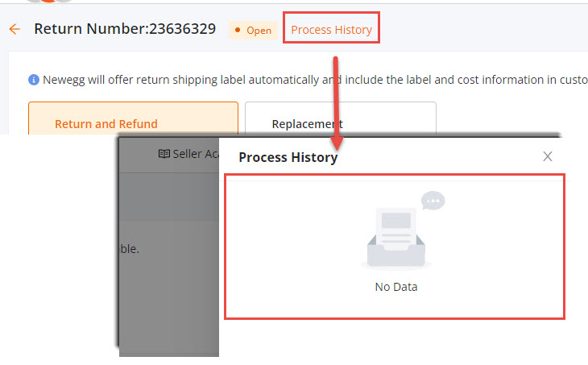Click the chat bubble in the illustration
Image resolution: width=588 pixels, height=365 pixels.
pyautogui.click(x=433, y=201)
